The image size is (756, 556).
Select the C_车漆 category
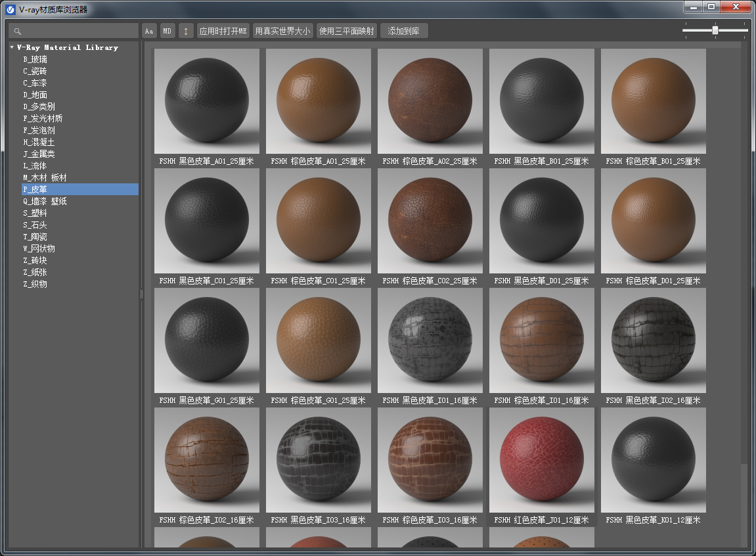[x=35, y=83]
